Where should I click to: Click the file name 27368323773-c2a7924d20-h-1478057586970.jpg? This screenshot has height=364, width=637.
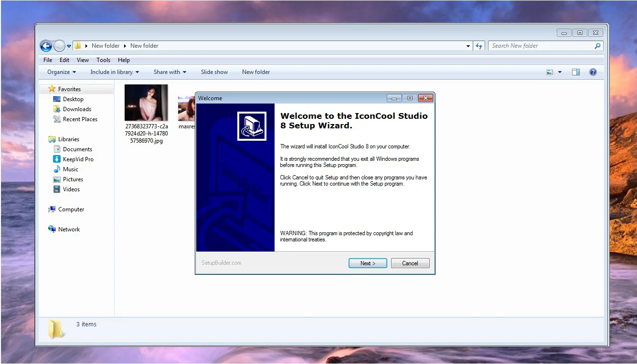[x=147, y=134]
